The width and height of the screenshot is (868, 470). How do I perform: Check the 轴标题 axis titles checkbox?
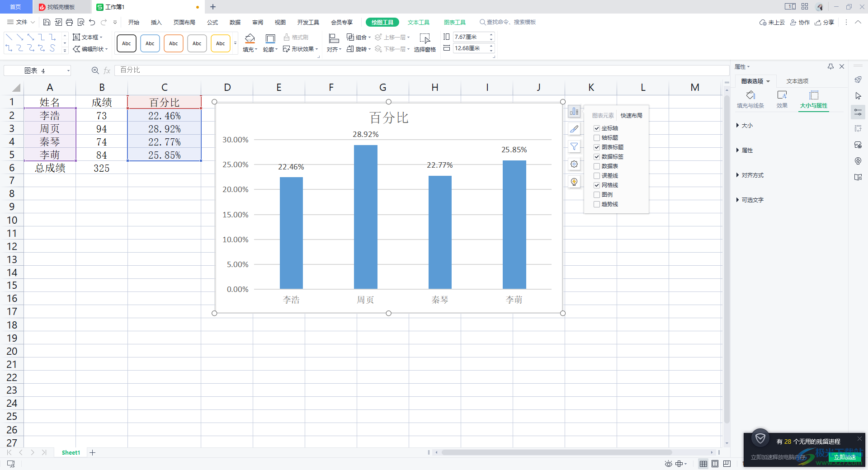tap(597, 138)
